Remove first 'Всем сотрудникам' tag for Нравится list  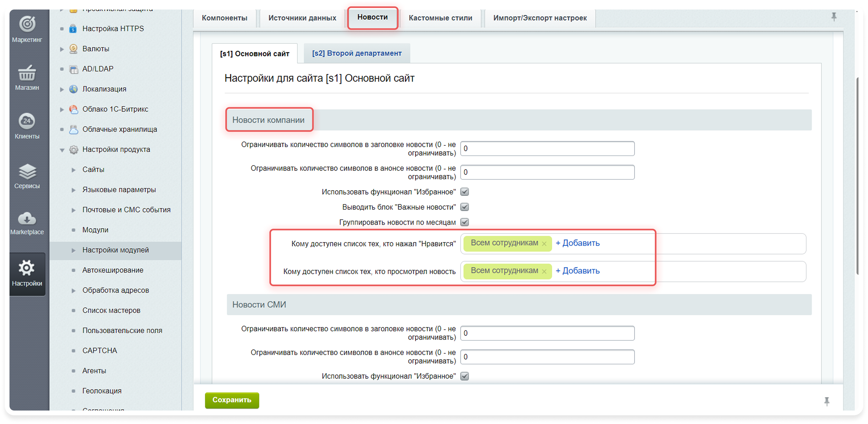click(x=544, y=244)
